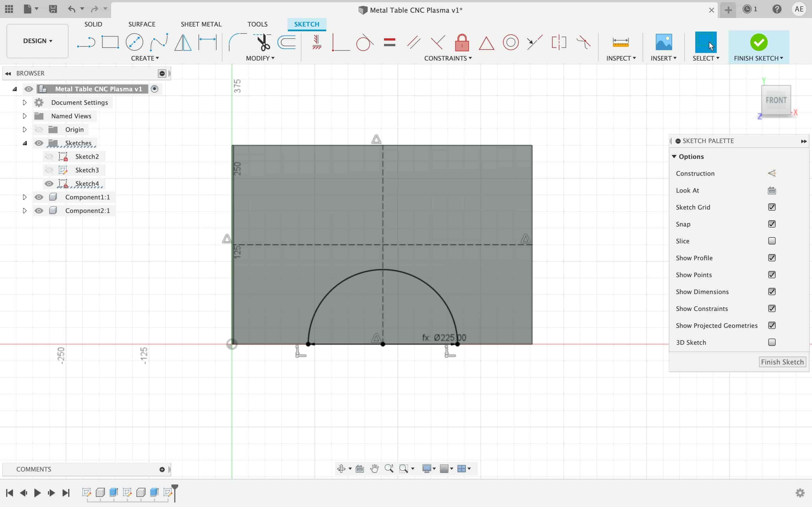Switch to the SOLID tab
Screen dimensions: 812x507
[93, 24]
